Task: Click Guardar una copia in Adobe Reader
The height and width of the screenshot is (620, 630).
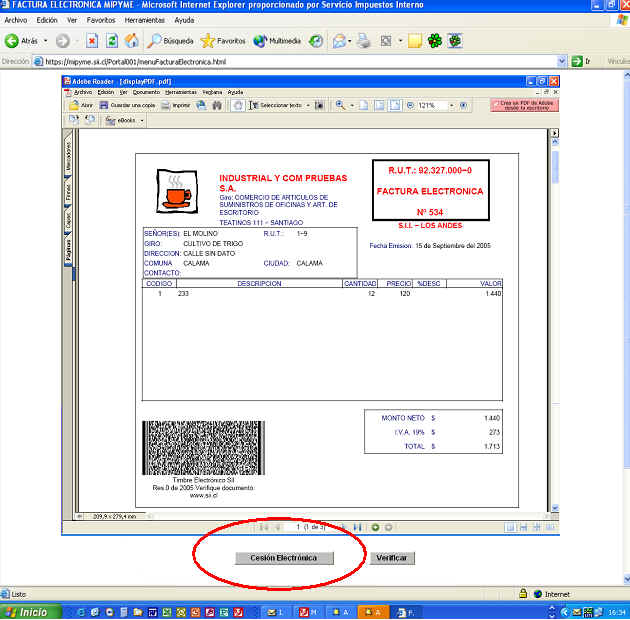Action: 127,105
